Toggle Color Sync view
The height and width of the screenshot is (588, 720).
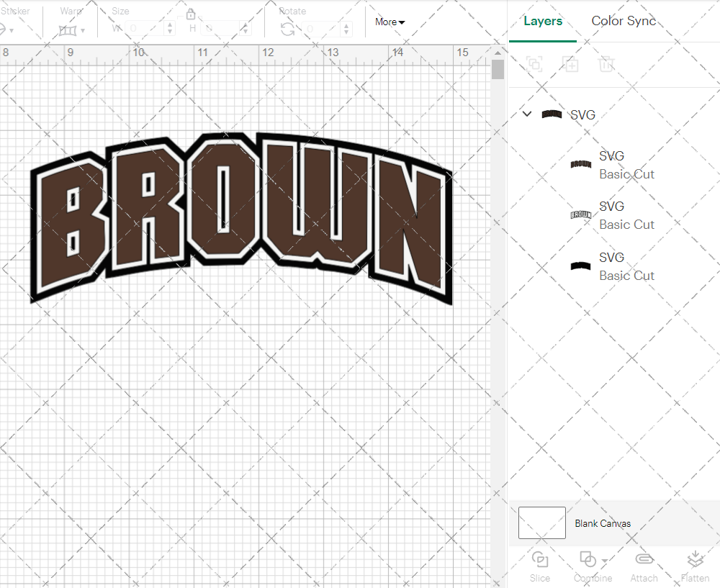coord(624,21)
